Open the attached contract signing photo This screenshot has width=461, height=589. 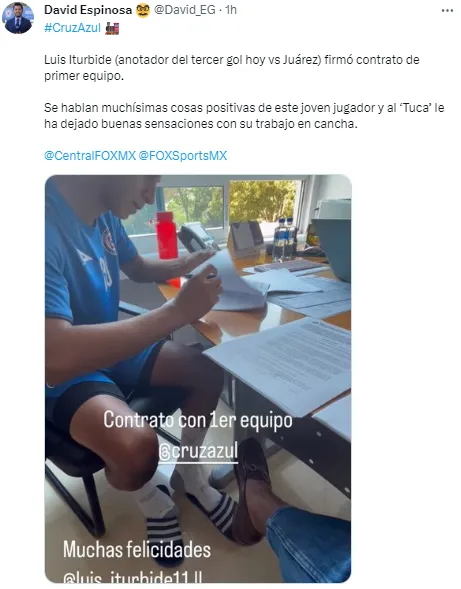click(198, 379)
